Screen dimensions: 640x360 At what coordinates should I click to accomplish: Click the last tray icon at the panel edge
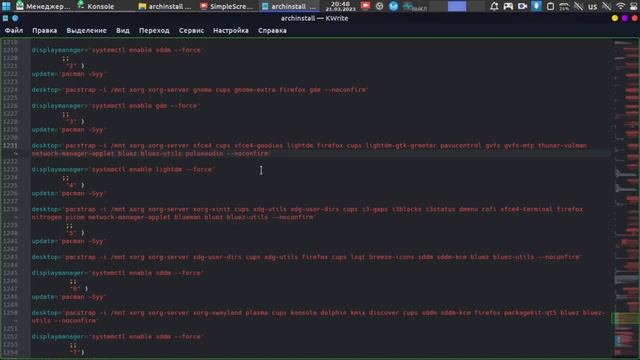[x=633, y=6]
